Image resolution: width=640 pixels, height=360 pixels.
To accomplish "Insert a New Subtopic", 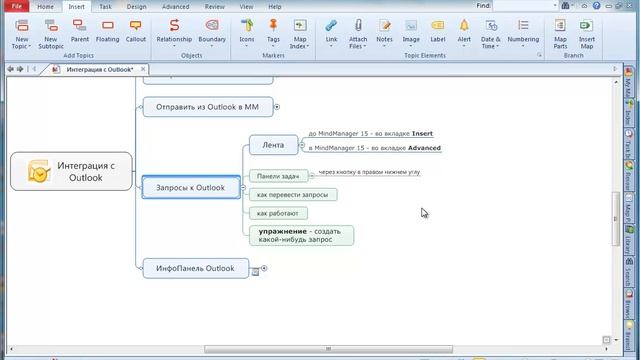I will coord(51,34).
